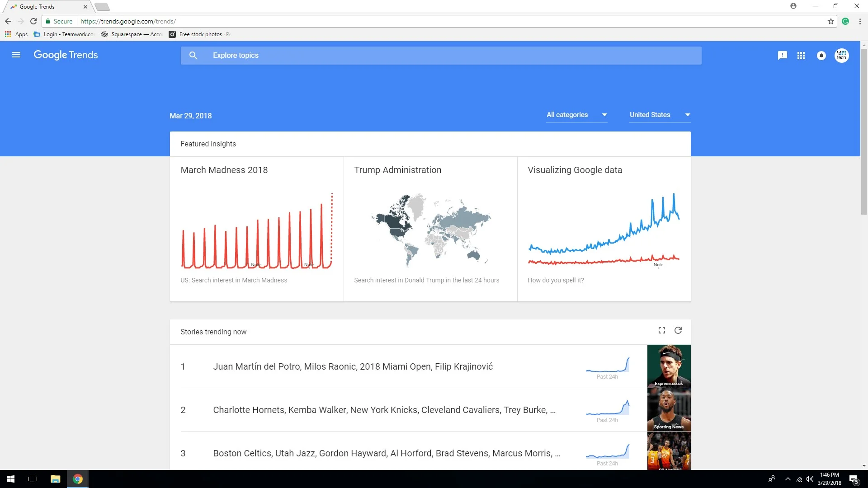The width and height of the screenshot is (868, 488).
Task: Click the page vertical scrollbar thumb
Action: 864,132
